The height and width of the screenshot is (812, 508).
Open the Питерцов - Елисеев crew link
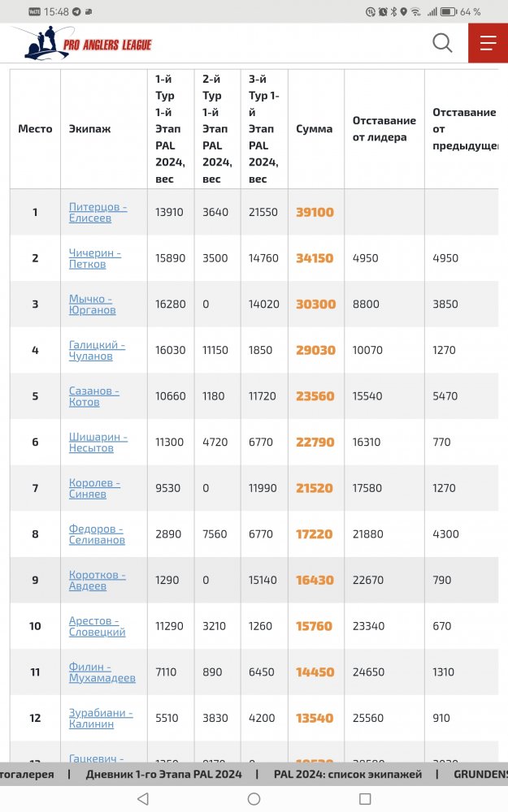coord(98,213)
